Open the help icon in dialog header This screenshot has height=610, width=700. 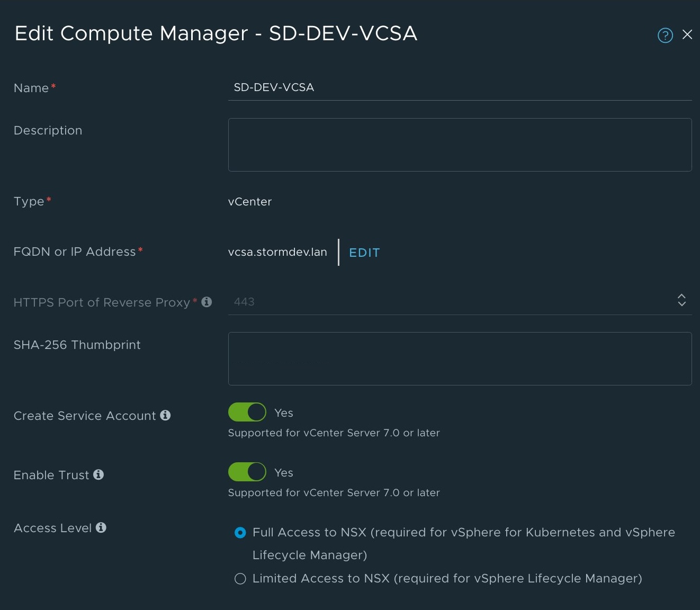[665, 35]
